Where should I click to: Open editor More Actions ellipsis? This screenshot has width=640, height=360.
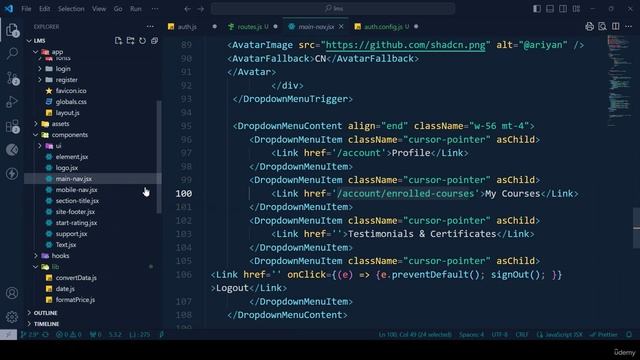(x=629, y=27)
